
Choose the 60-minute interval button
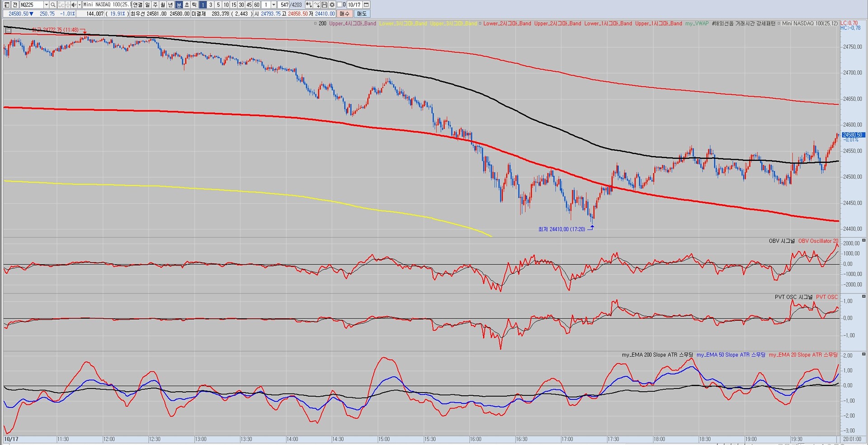point(257,5)
